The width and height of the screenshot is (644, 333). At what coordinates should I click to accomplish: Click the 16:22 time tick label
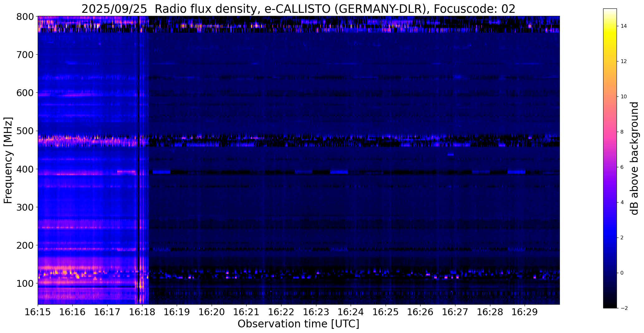[x=281, y=312]
